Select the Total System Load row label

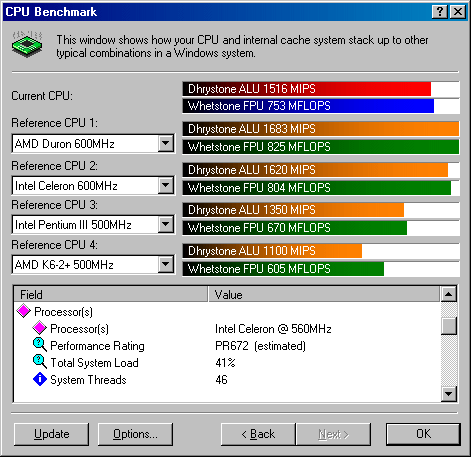(x=94, y=363)
